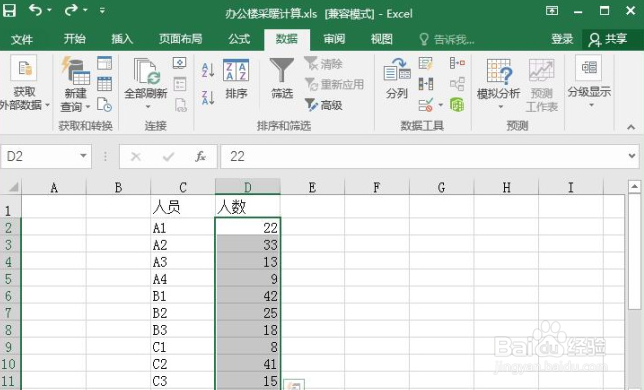The width and height of the screenshot is (644, 390).
Task: Expand the formula bar
Action: coord(632,156)
